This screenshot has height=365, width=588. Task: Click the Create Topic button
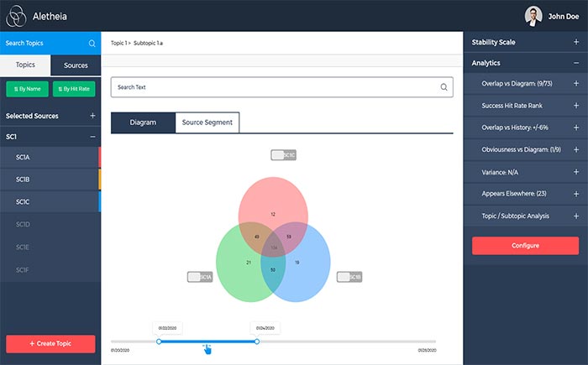(50, 344)
